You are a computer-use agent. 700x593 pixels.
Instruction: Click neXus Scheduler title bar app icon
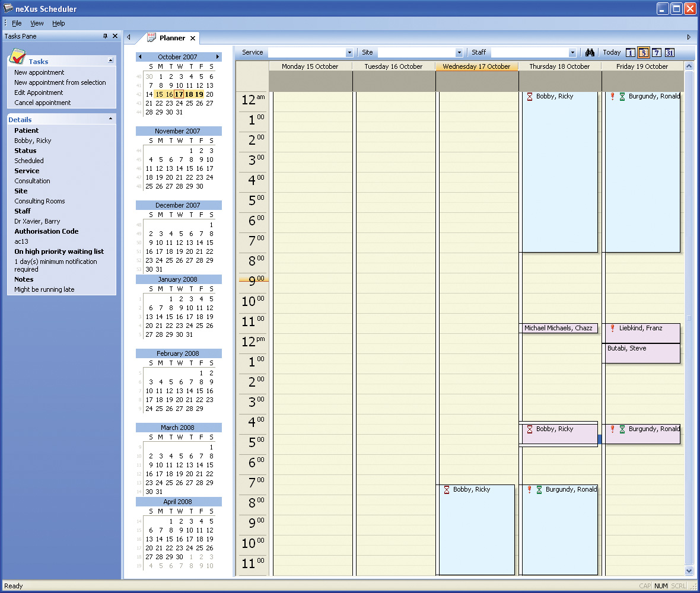pos(8,8)
